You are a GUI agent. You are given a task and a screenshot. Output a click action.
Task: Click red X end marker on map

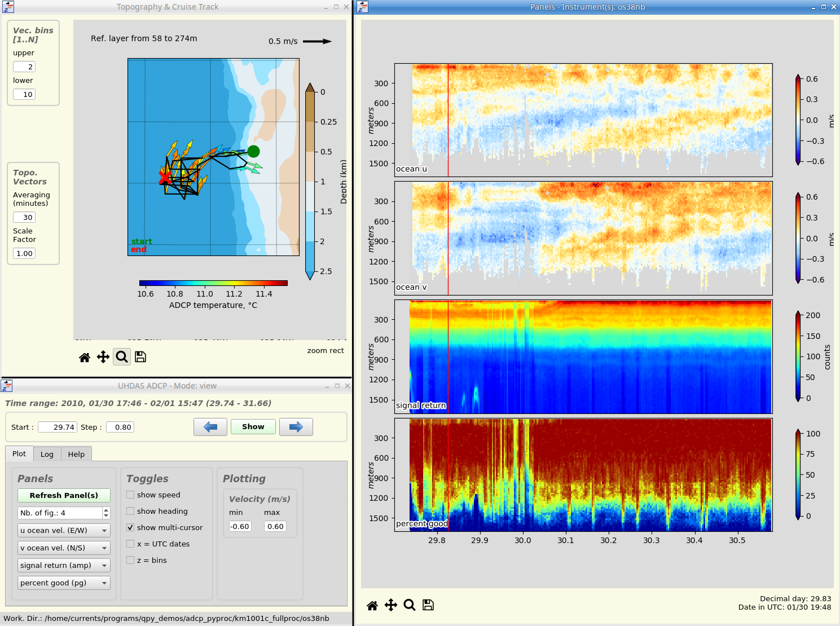coord(164,178)
